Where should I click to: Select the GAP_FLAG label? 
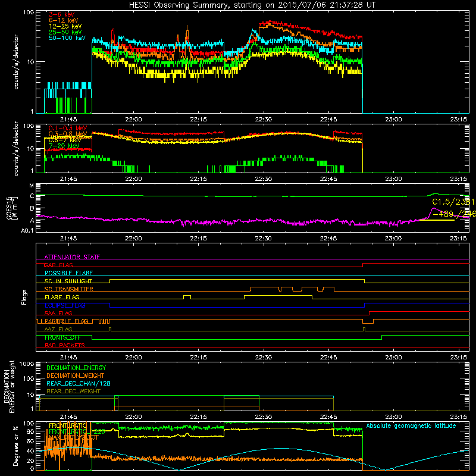pyautogui.click(x=58, y=265)
